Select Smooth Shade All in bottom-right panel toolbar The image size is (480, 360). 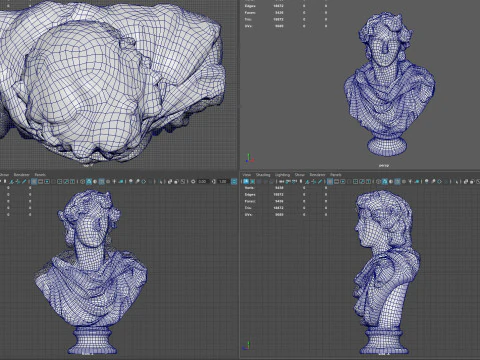[385, 182]
